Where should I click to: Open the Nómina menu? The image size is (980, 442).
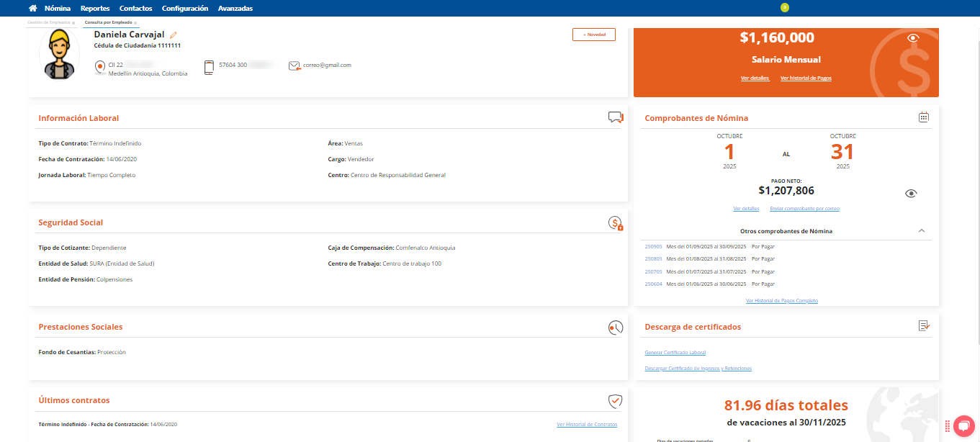point(58,9)
